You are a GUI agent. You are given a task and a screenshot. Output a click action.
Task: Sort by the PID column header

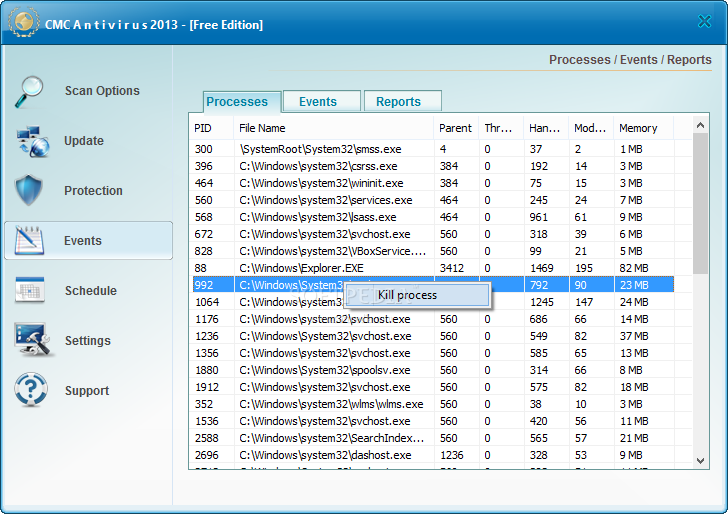211,128
